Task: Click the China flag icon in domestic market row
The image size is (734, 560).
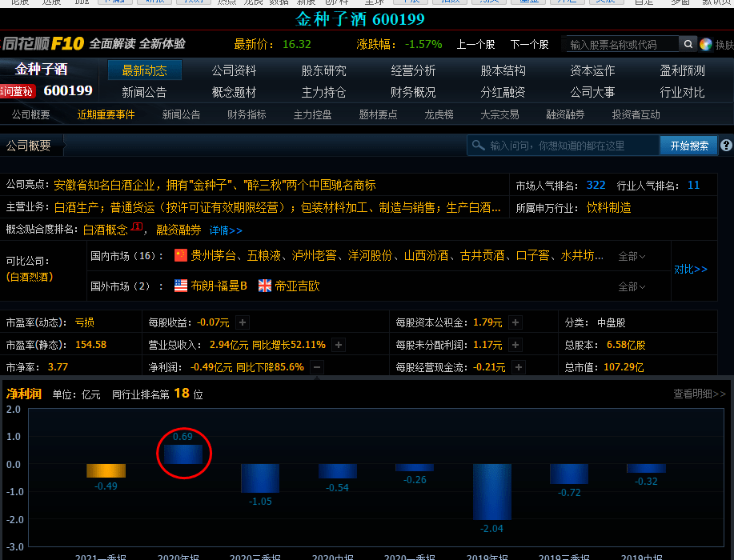Action: (181, 256)
